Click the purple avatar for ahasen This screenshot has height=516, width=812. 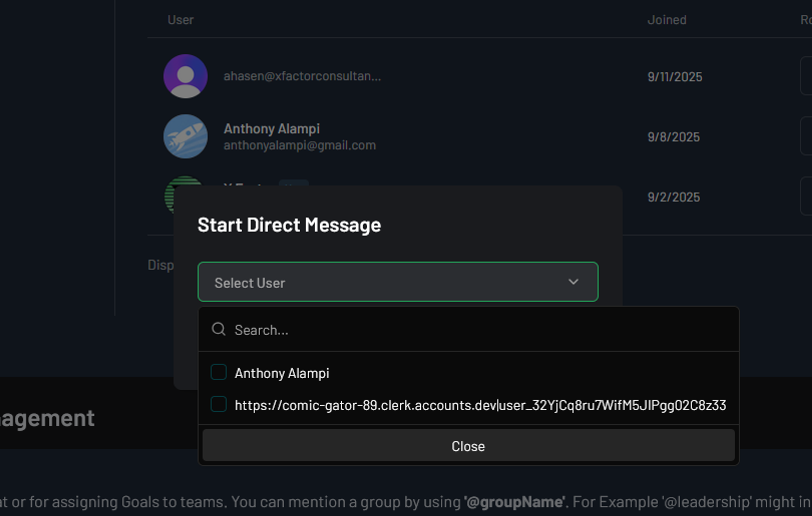coord(185,77)
